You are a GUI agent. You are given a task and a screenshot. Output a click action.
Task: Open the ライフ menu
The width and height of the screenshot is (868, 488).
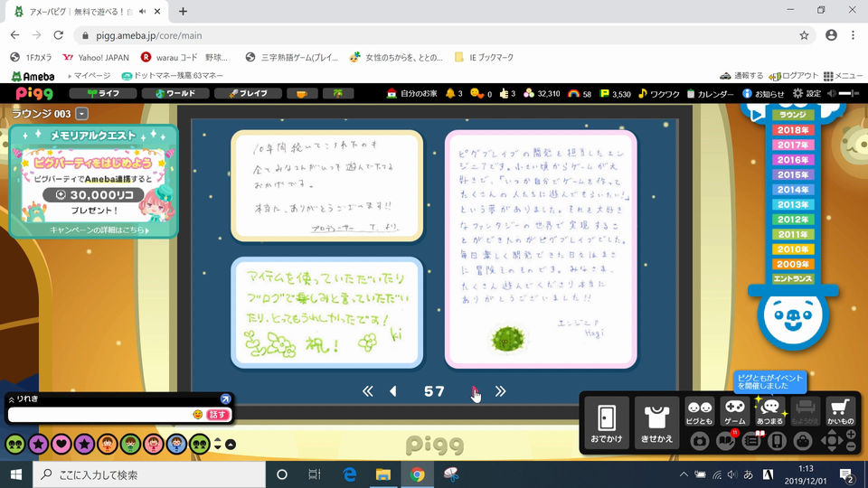(103, 93)
